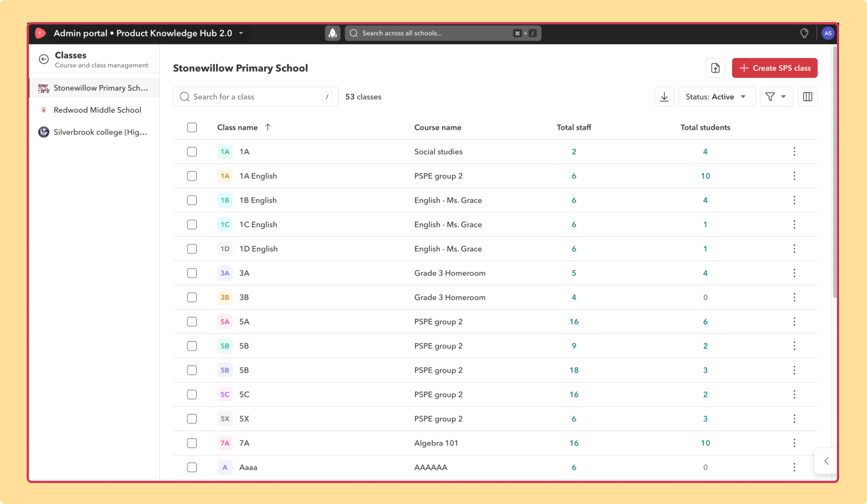Click the 5X grey class badge
Screen dimensions: 867x504
225,419
